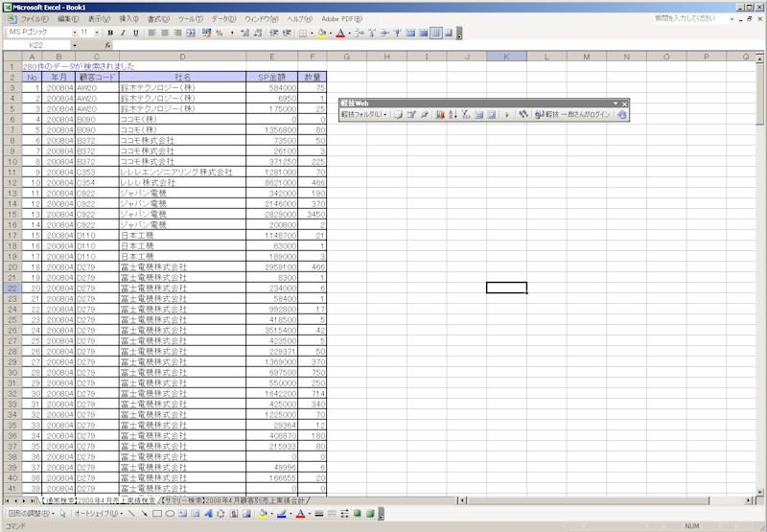Screen dimensions: 767x532
Task: Align cell text left
Action: [x=152, y=33]
